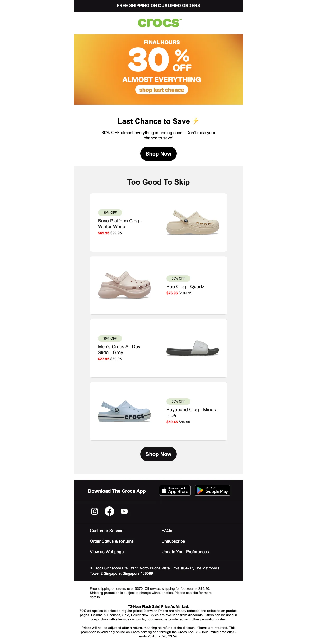Open the All Day Slide Grey image
Viewport: 317px width, 644px height.
[193, 348]
